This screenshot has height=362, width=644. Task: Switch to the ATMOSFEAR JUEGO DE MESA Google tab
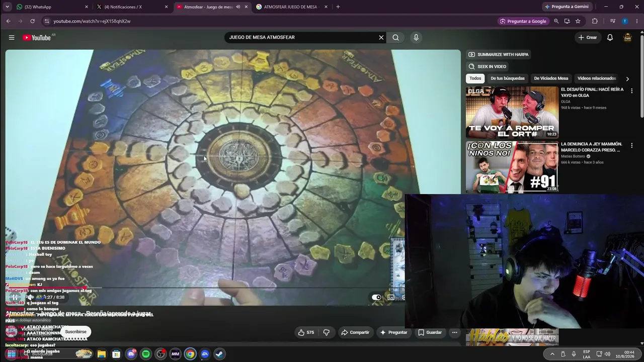292,7
